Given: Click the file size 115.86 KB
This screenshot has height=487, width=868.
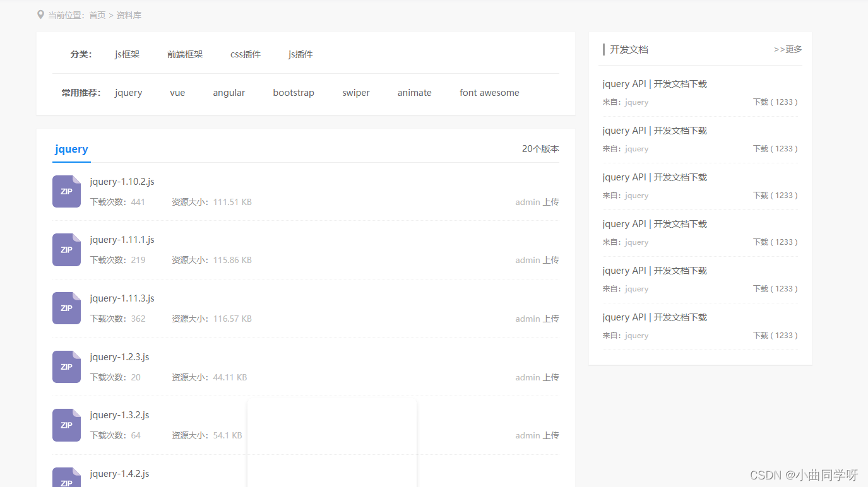Looking at the screenshot, I should pos(232,260).
